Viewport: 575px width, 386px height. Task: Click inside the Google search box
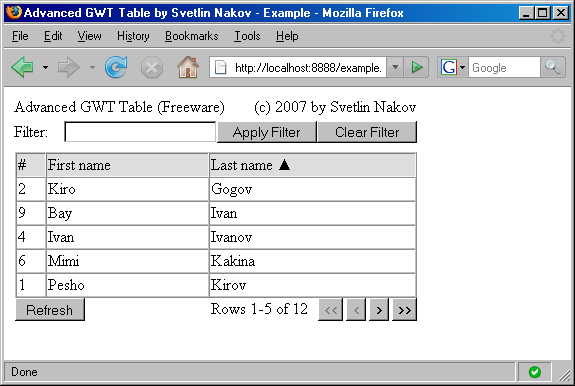504,67
